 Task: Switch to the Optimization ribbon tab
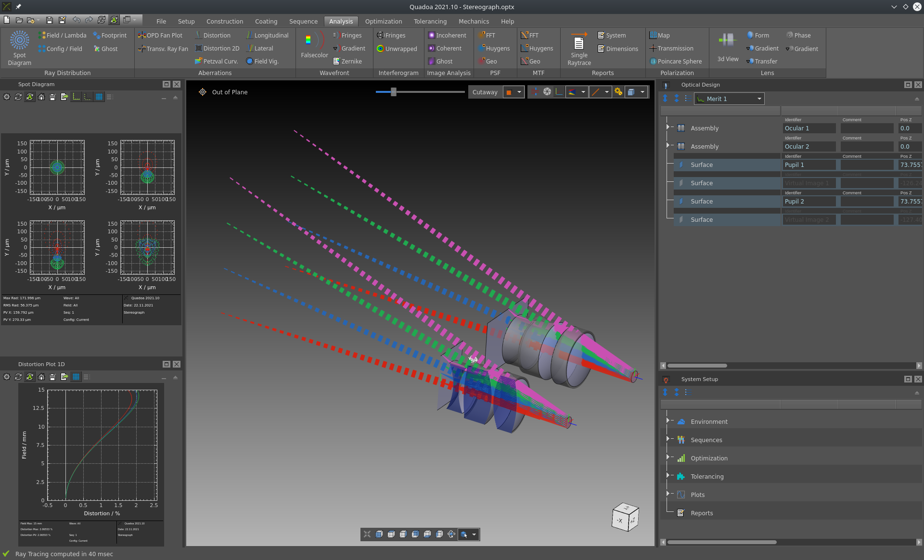pos(384,21)
